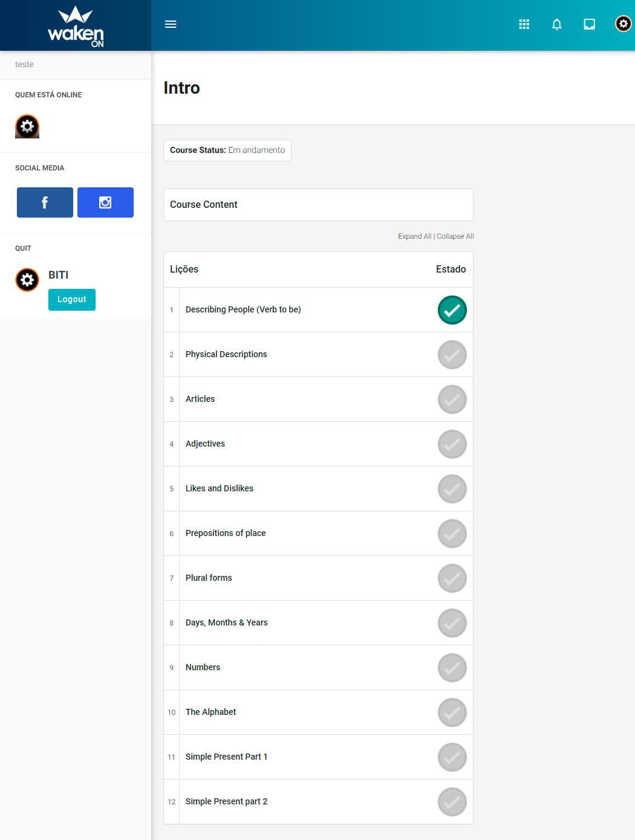Open the user avatar in header

pos(623,24)
